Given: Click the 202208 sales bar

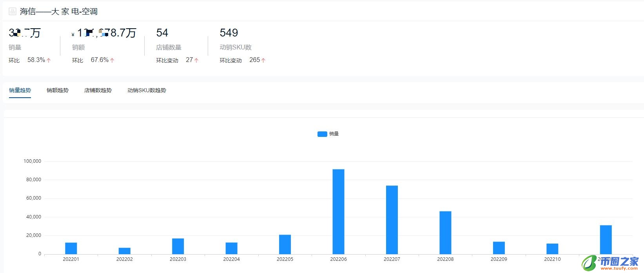Looking at the screenshot, I should point(445,233).
